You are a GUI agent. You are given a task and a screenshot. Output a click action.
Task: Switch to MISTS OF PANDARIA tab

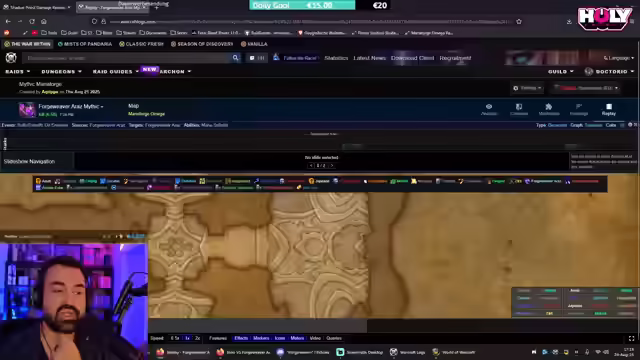(x=85, y=44)
